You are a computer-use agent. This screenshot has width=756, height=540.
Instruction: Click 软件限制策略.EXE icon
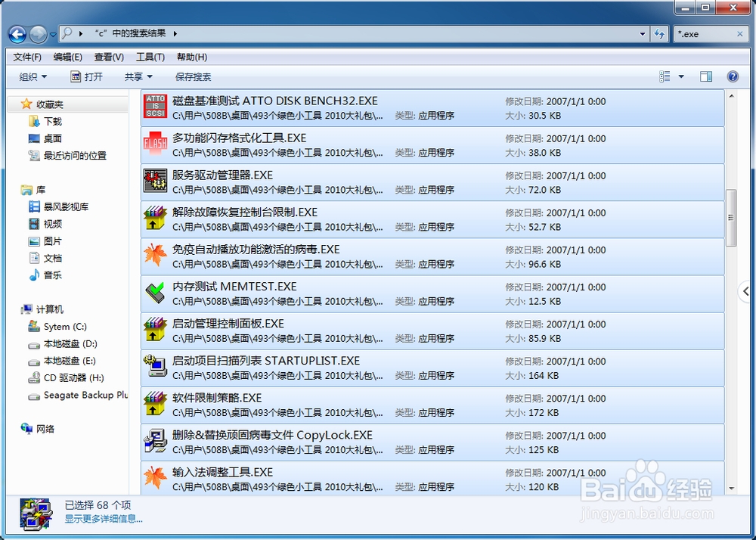pyautogui.click(x=155, y=403)
